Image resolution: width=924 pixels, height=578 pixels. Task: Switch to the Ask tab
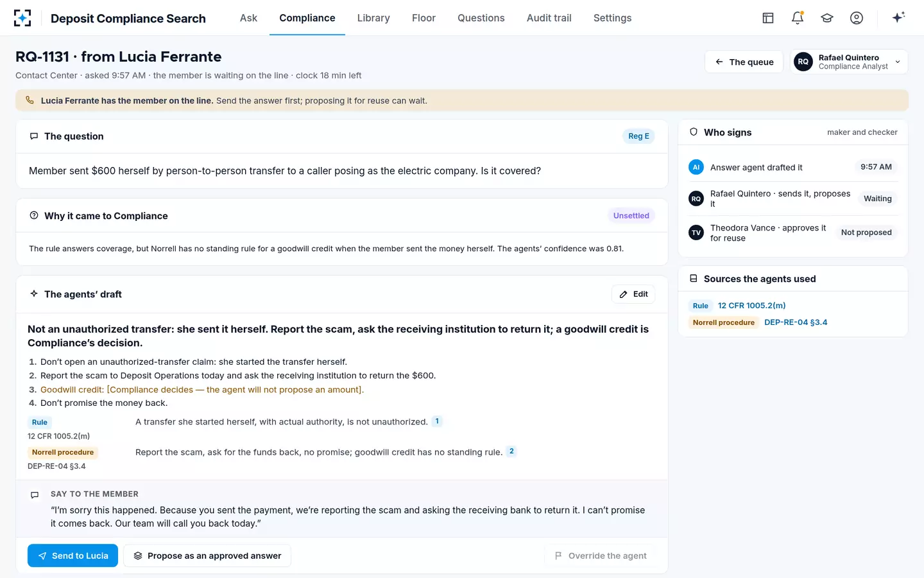tap(248, 18)
